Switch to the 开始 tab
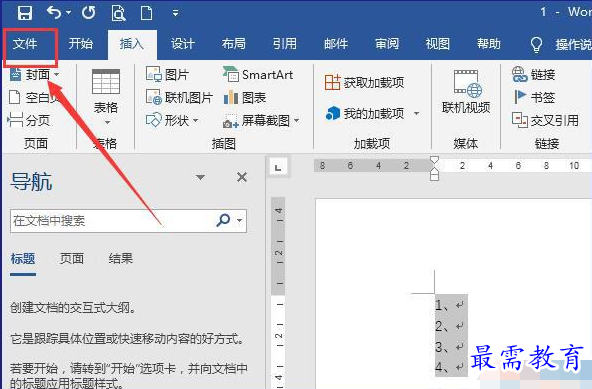 click(x=80, y=44)
